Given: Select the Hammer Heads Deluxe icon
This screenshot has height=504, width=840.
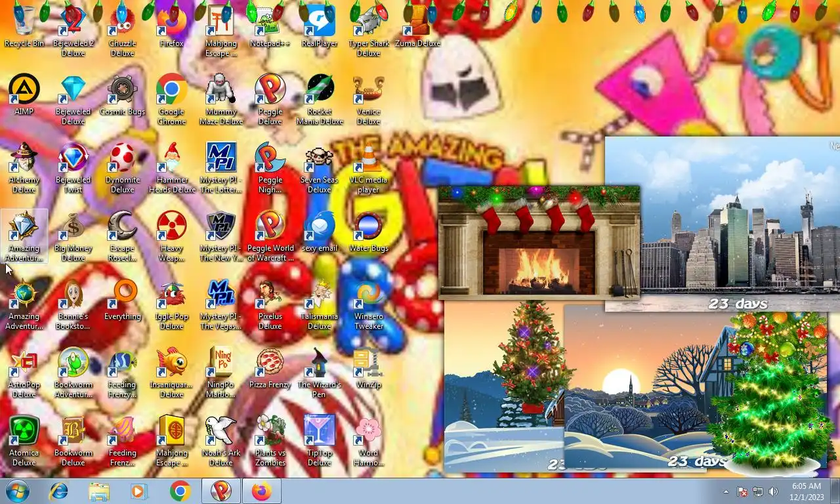Looking at the screenshot, I should point(171,168).
